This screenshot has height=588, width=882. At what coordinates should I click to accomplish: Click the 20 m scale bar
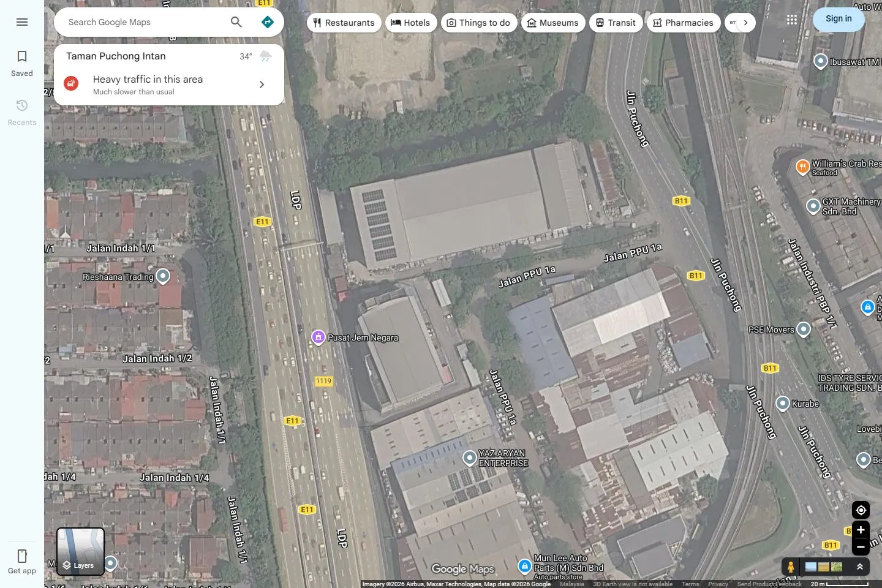point(840,584)
